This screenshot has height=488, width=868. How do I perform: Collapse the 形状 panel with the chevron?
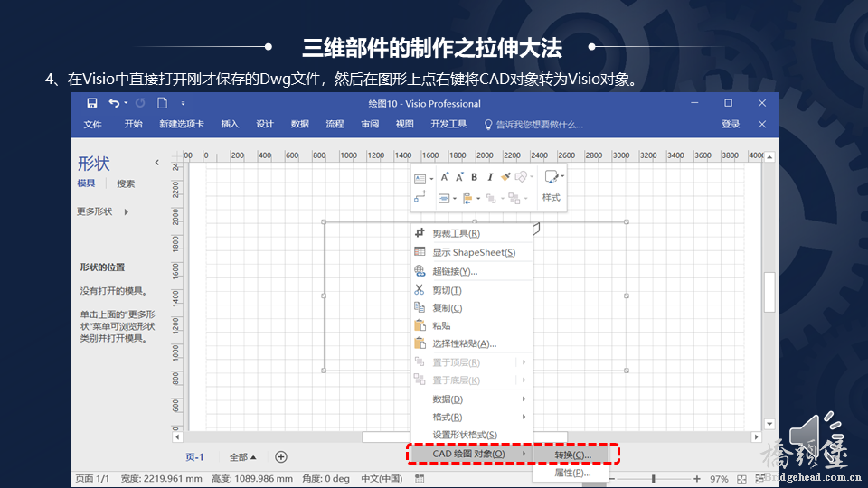point(157,163)
